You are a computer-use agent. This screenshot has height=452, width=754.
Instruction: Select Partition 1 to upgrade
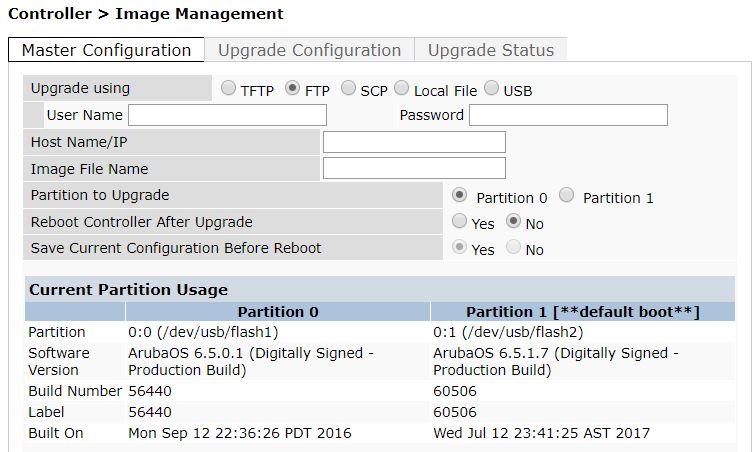tap(567, 195)
